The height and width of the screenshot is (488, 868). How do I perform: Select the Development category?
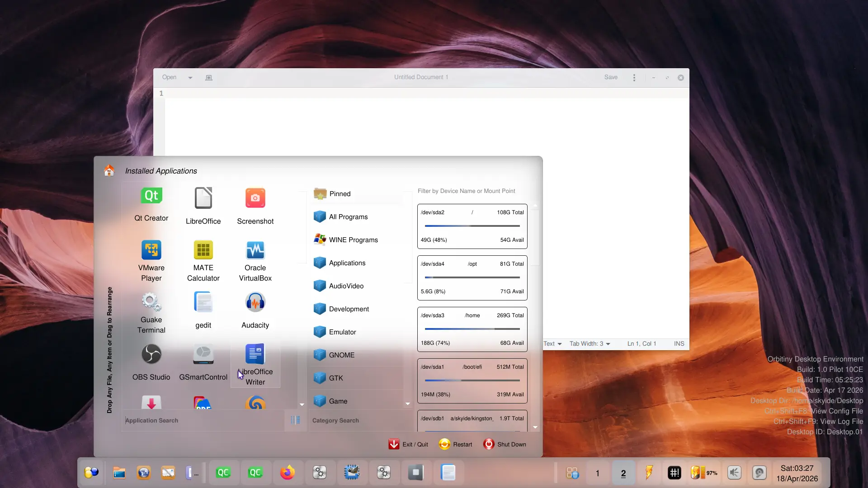click(x=349, y=309)
